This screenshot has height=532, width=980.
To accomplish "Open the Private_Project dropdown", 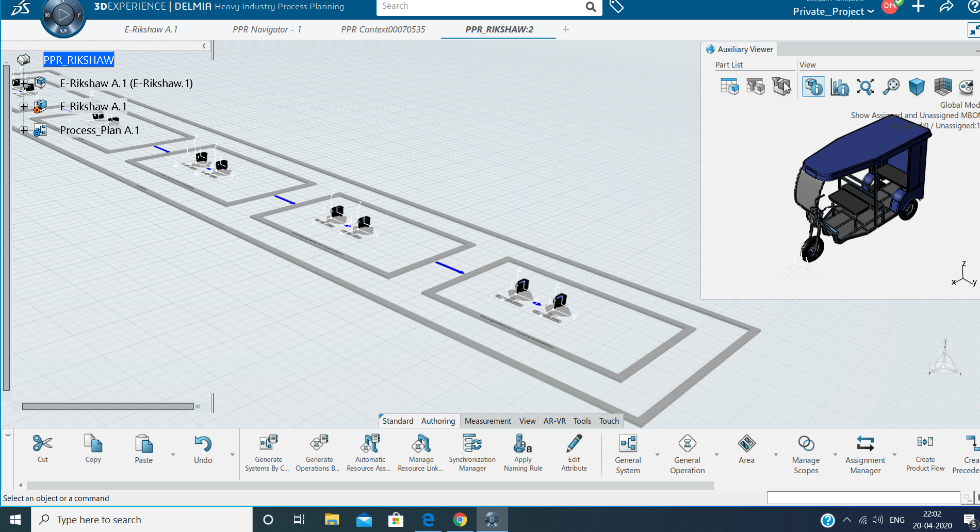I will tap(834, 11).
